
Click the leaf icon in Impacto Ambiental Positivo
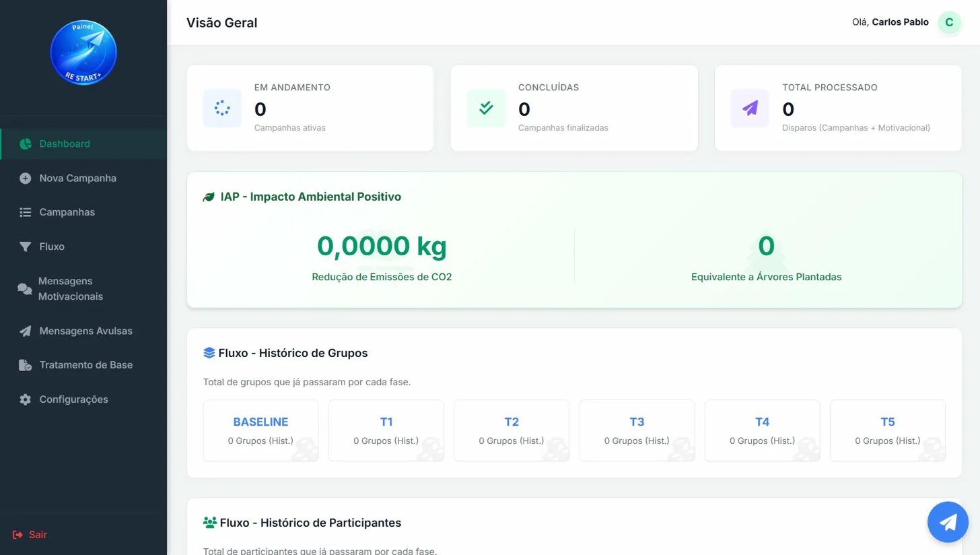tap(208, 197)
